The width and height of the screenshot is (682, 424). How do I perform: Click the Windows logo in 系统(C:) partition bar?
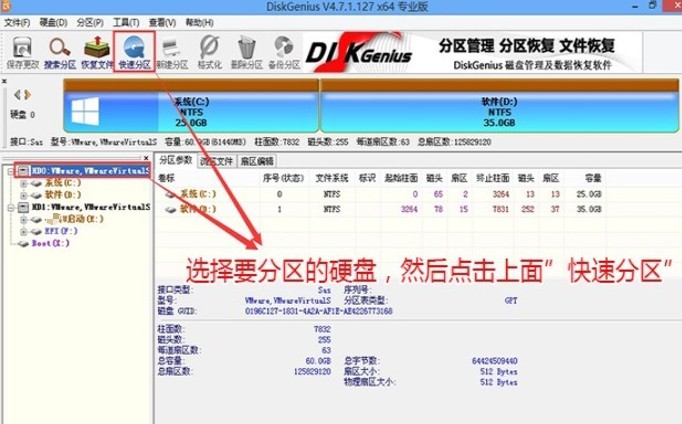[x=85, y=111]
